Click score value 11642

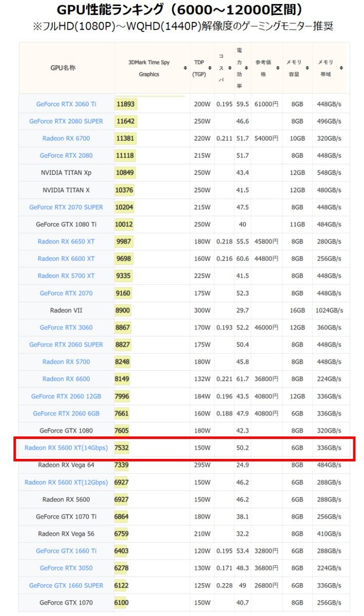click(126, 121)
